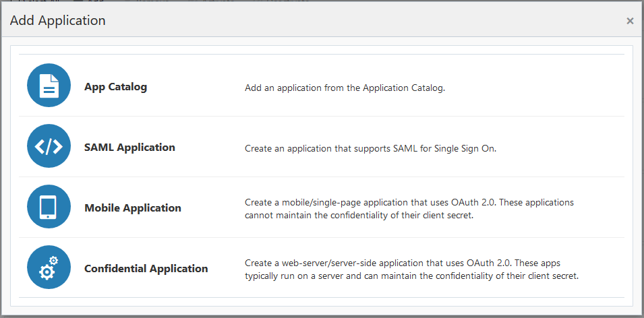Click the App Catalog document icon

(x=49, y=86)
